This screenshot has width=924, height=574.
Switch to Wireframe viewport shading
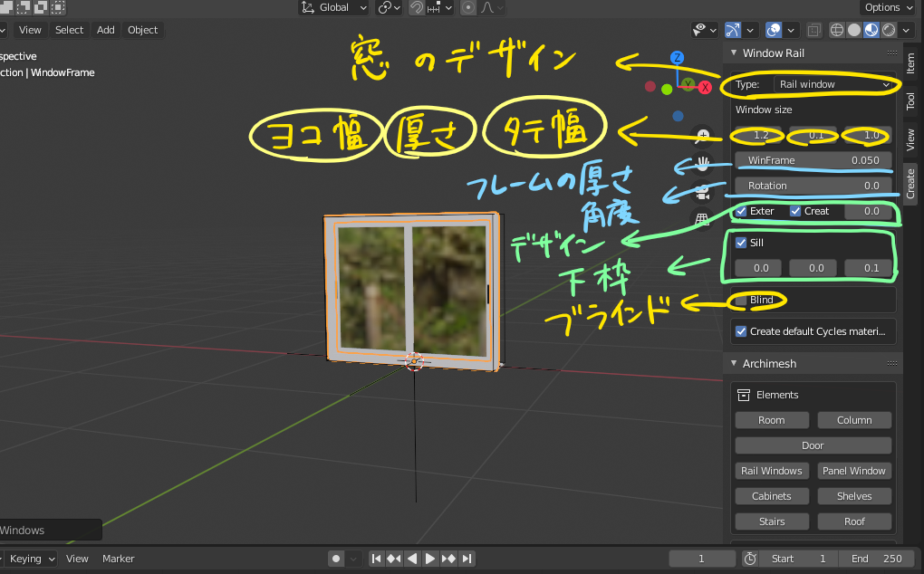pos(837,28)
